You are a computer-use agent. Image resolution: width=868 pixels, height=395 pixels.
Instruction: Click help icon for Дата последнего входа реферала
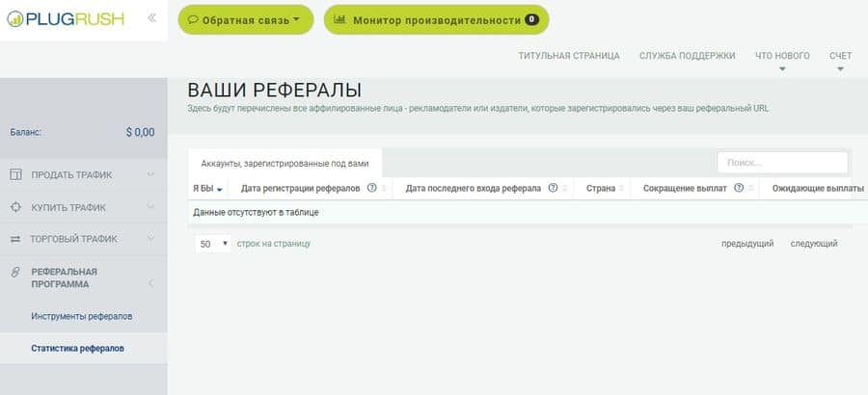553,188
